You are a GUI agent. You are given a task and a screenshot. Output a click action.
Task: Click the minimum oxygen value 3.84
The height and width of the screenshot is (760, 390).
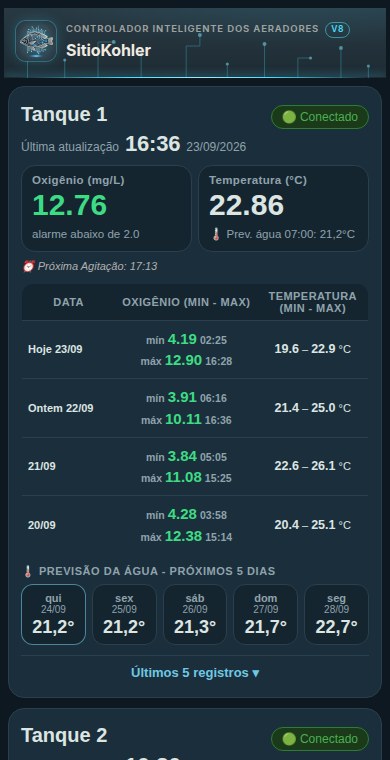point(182,456)
